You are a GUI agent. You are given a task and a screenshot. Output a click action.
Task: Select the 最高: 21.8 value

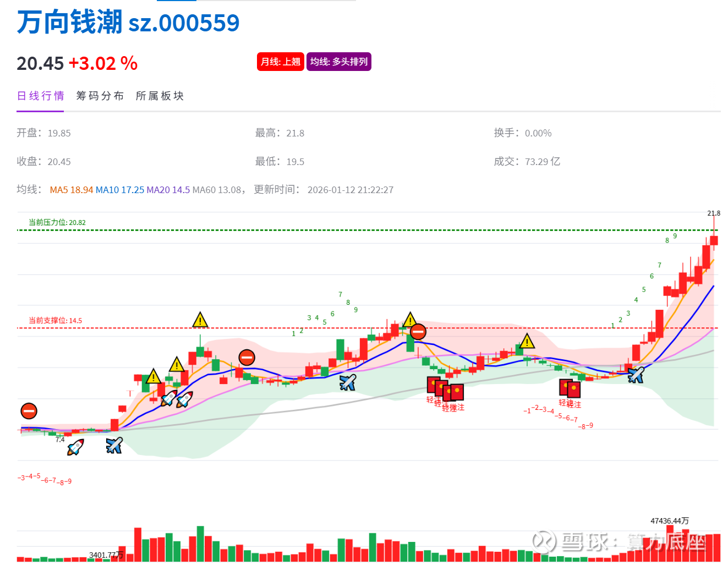[280, 133]
